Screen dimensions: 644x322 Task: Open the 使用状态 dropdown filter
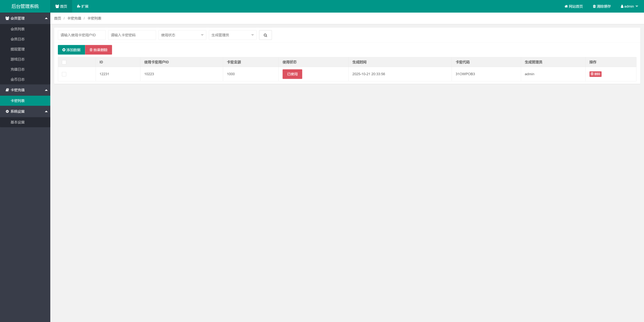[x=182, y=35]
